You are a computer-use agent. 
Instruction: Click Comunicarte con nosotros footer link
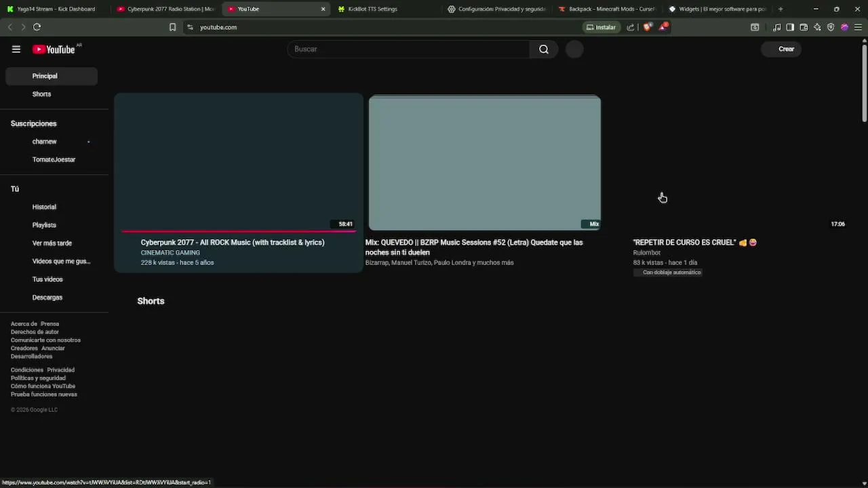pos(45,340)
